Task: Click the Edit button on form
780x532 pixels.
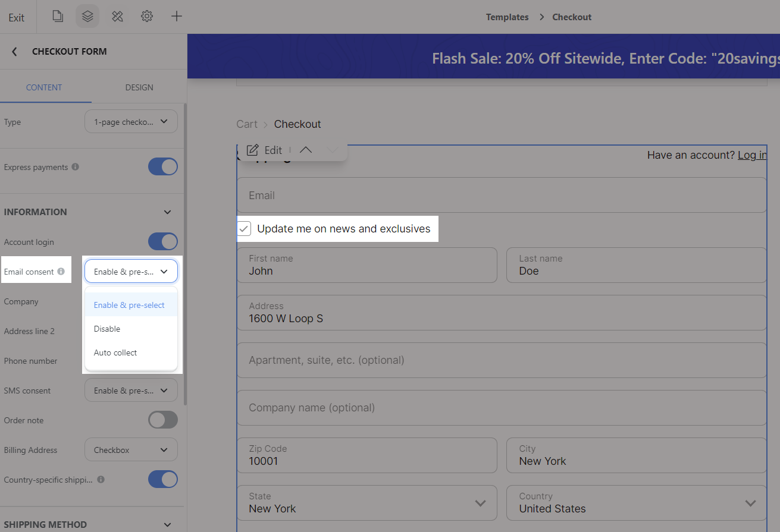Action: [264, 150]
